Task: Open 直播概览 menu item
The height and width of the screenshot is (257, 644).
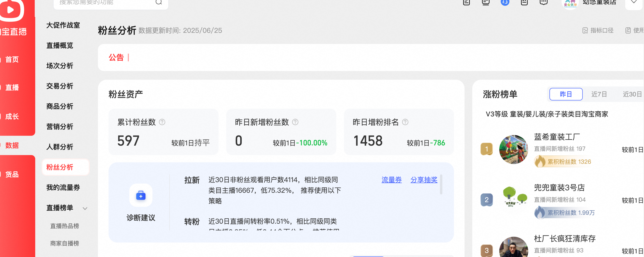Action: (x=60, y=46)
